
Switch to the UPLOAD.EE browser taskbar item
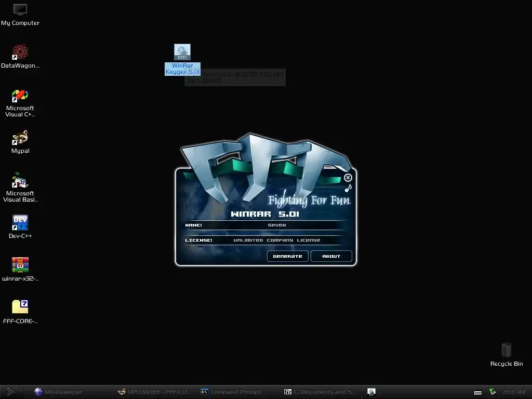pos(154,392)
